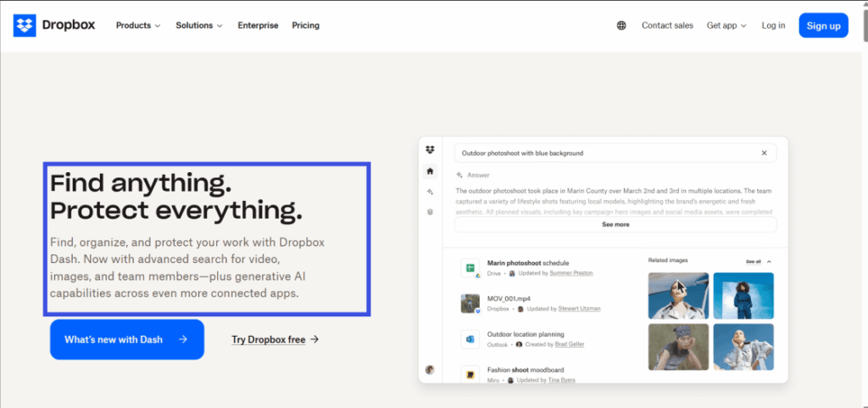
Task: Click the MOV_001.mp4 video thumbnail icon
Action: point(470,304)
